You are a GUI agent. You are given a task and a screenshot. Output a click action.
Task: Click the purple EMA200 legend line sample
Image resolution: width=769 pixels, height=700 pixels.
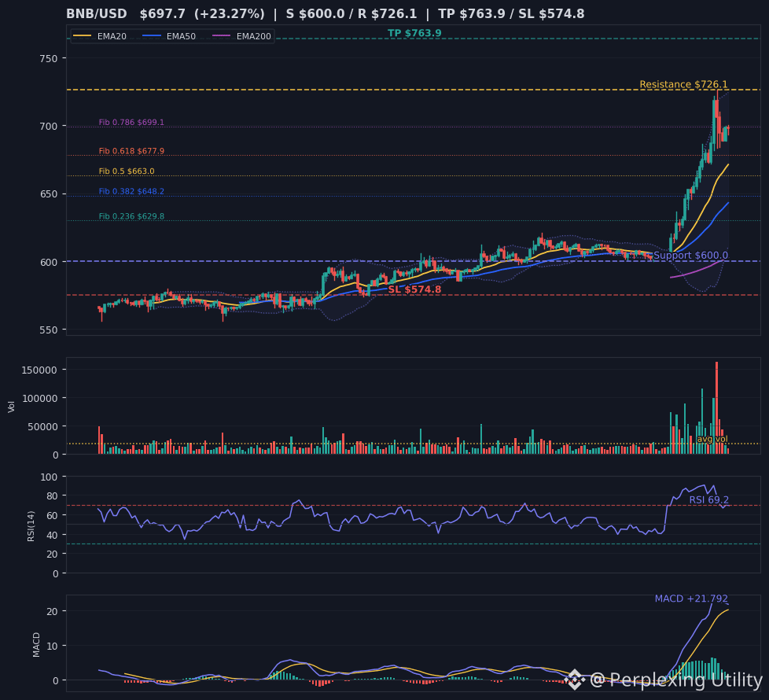(x=221, y=36)
